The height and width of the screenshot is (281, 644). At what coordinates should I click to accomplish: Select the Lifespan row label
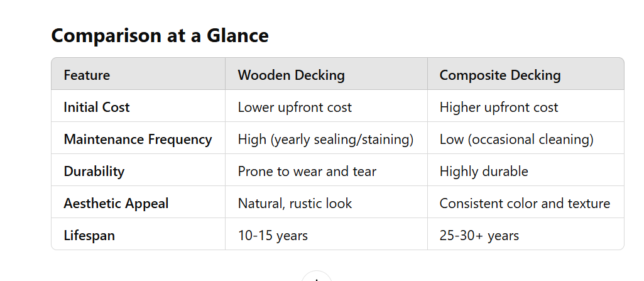(89, 236)
